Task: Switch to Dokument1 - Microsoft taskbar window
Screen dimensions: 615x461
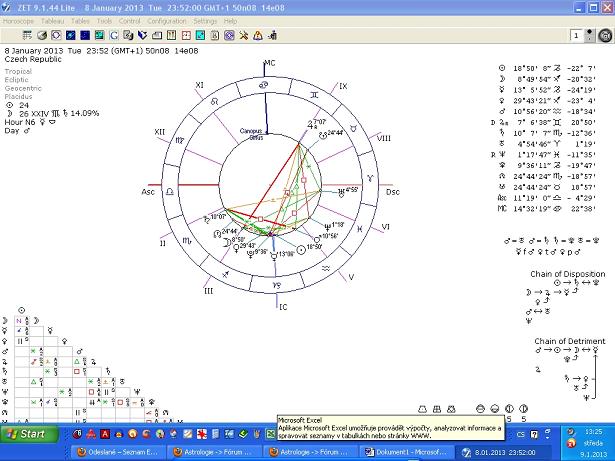Action: (x=406, y=452)
